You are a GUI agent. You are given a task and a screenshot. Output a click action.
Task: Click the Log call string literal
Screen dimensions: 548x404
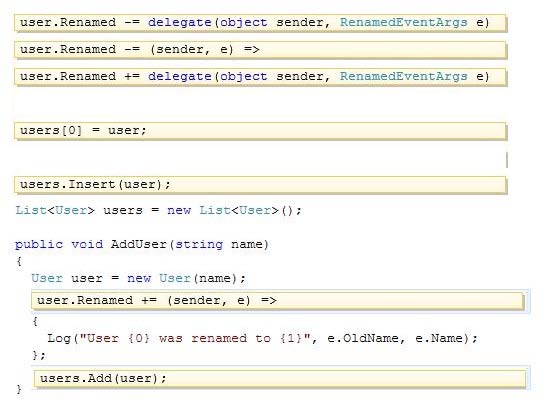point(195,338)
